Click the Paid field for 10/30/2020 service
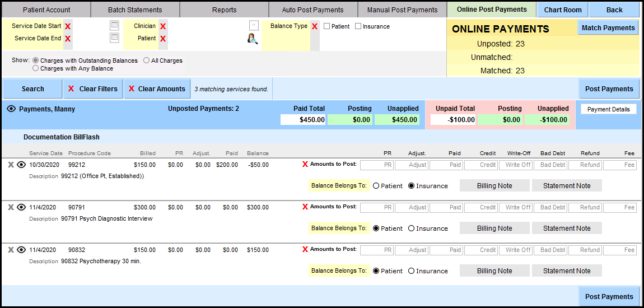644x308 pixels. [x=446, y=165]
